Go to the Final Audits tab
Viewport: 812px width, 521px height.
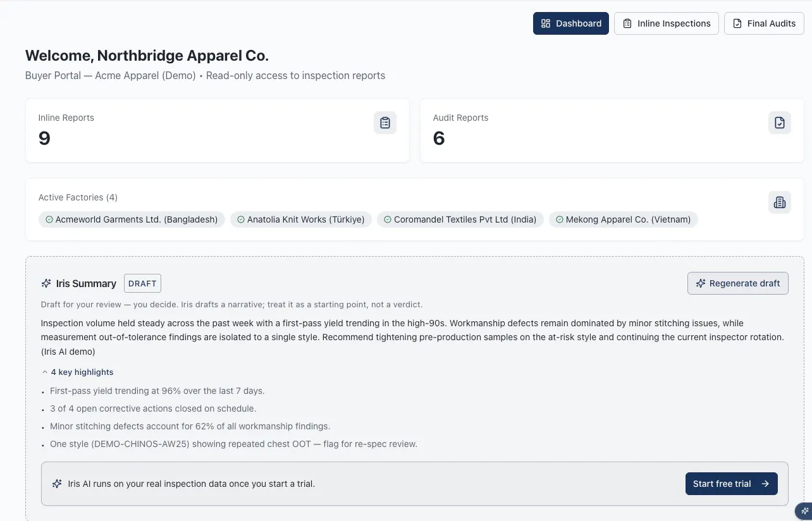pos(764,23)
